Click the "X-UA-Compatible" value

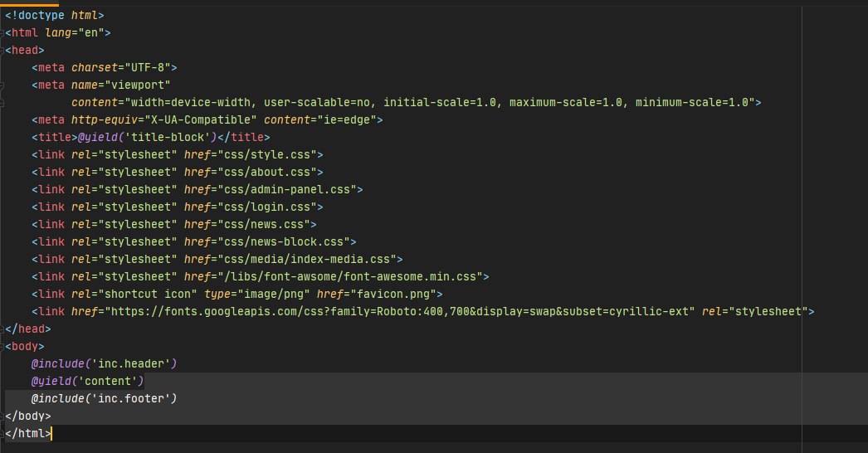[x=200, y=119]
